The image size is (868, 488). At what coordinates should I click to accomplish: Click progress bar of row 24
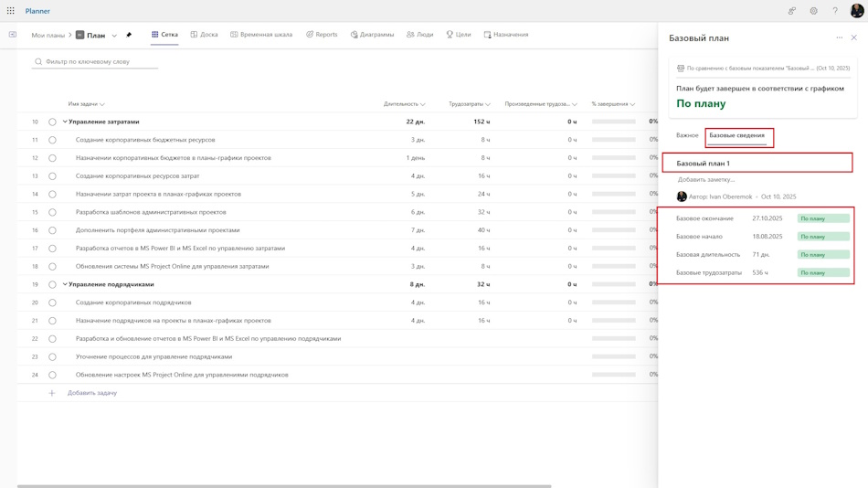613,375
